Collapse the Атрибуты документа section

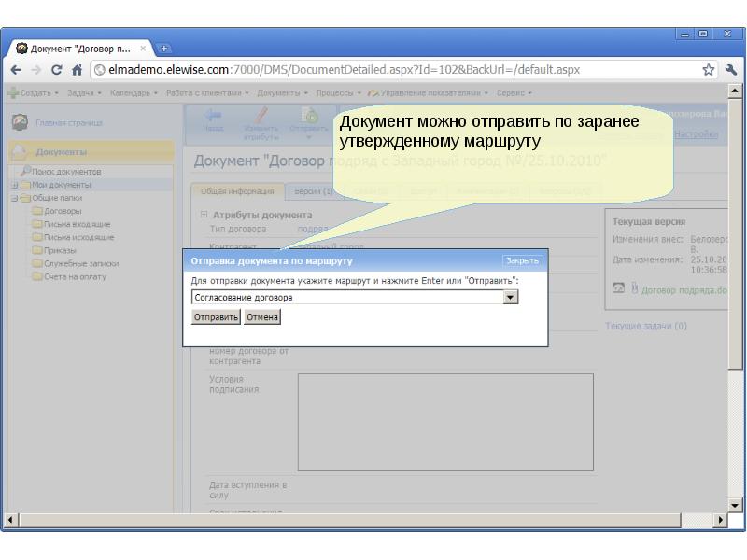coord(204,215)
